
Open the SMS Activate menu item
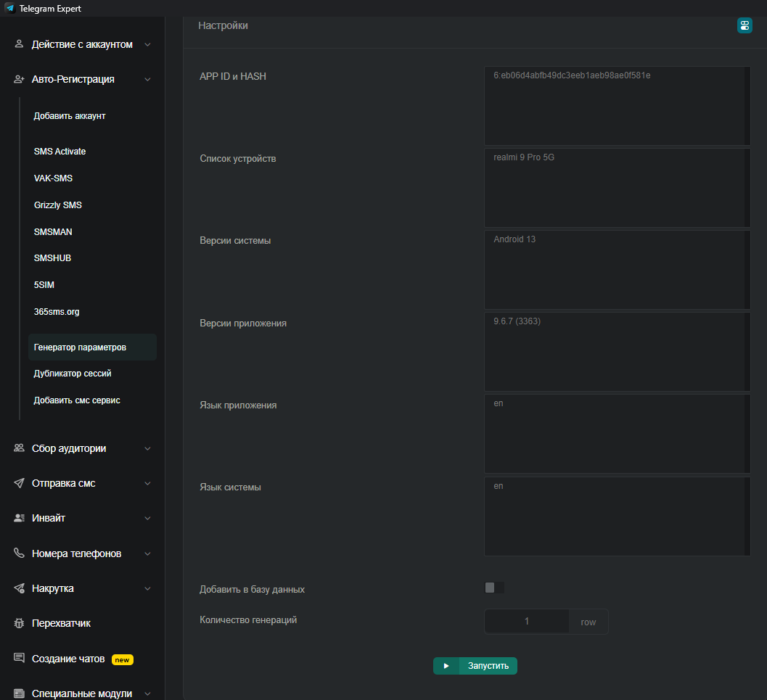pyautogui.click(x=60, y=152)
